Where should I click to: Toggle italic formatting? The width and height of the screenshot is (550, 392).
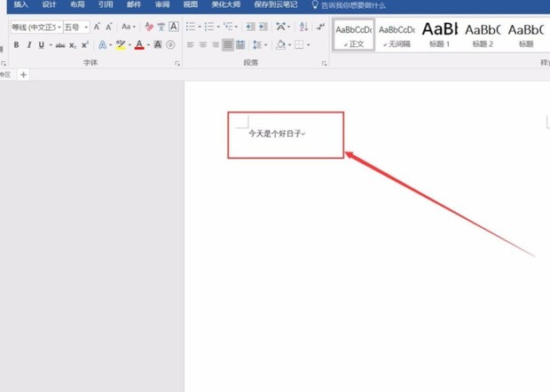click(28, 44)
